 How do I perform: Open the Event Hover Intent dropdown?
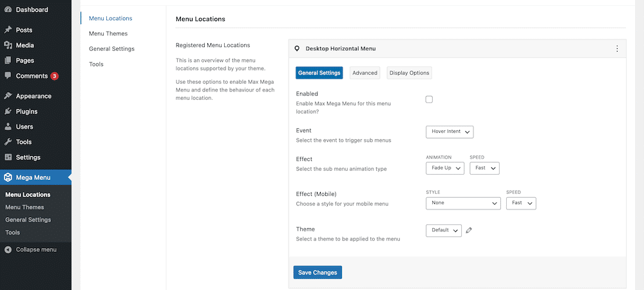point(450,131)
